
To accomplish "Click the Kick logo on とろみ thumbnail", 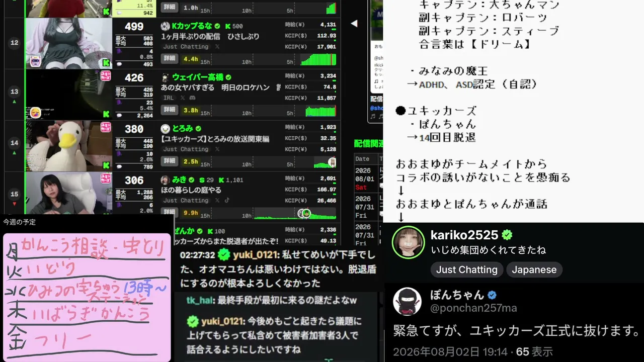I will point(106,165).
